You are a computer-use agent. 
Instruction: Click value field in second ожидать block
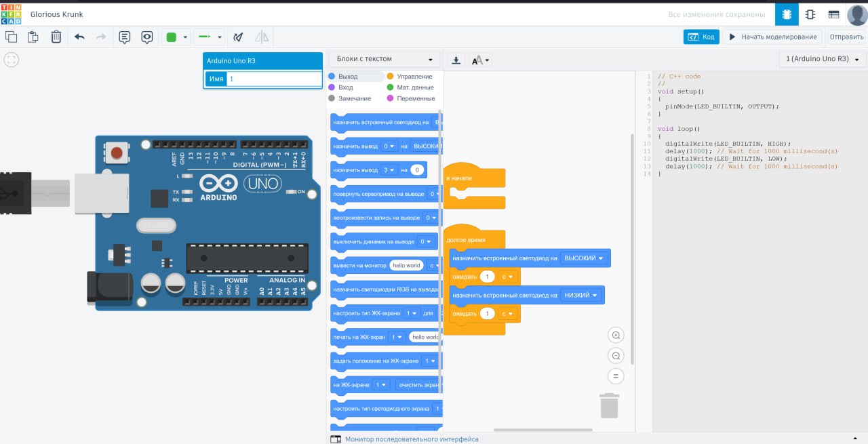tap(487, 313)
